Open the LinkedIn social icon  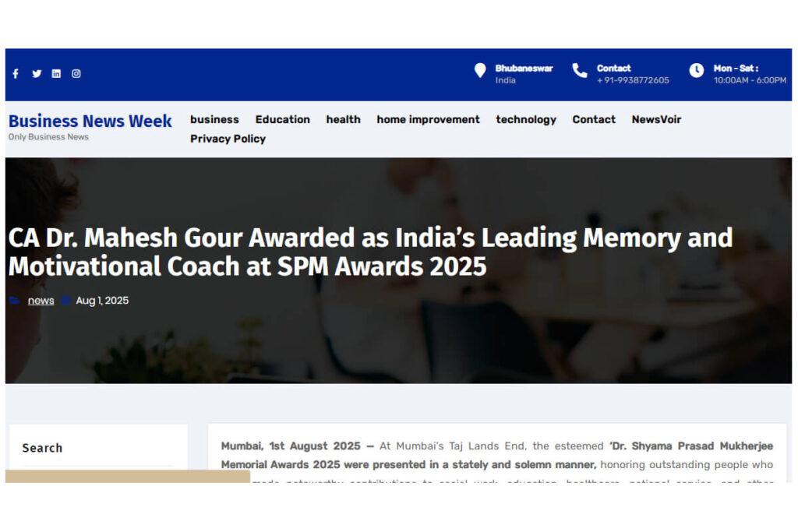(x=56, y=74)
